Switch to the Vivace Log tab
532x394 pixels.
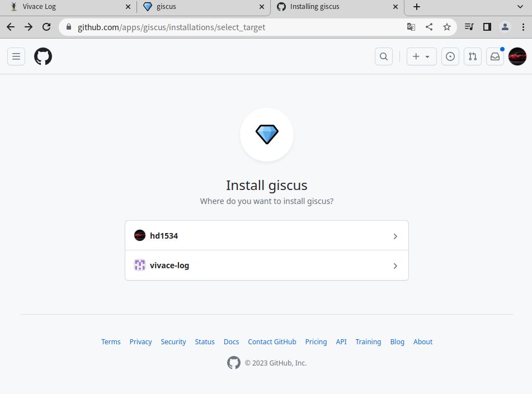click(69, 7)
